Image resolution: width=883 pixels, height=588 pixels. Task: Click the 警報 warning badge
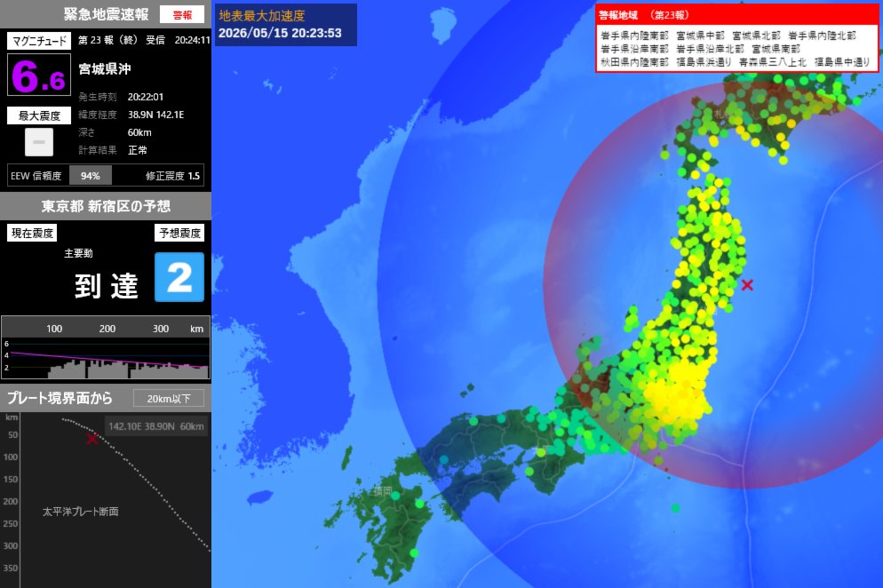tap(182, 14)
